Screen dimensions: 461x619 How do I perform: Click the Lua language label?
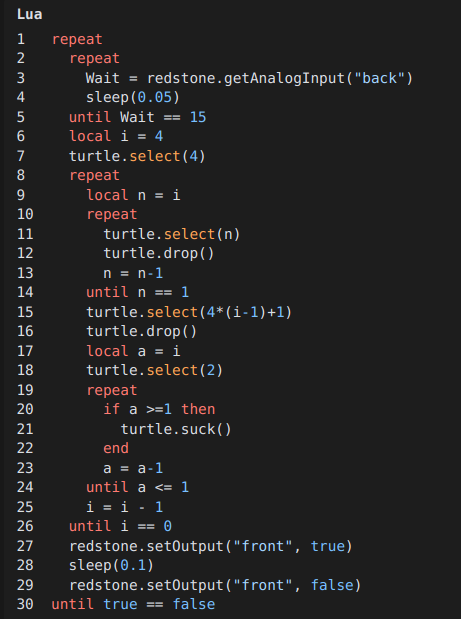[30, 15]
